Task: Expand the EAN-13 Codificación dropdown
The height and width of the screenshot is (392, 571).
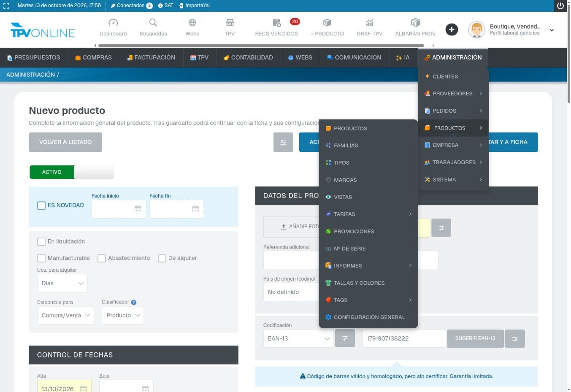Action: point(298,338)
